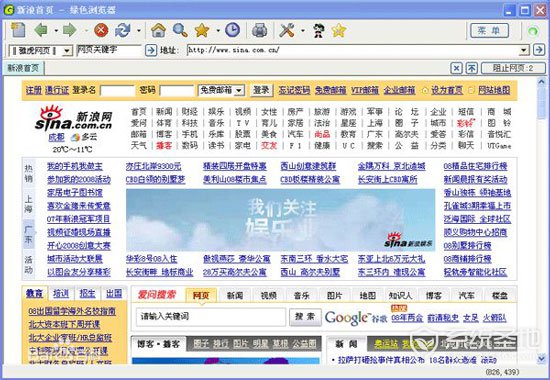Switch to the 图片 search tab
Viewport: 550px width, 380px height.
pos(334,295)
